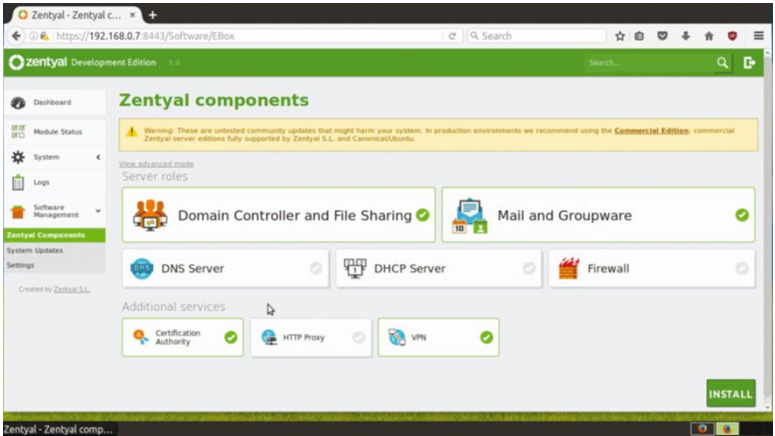Click the Pocket icon in browser toolbar
The width and height of the screenshot is (775, 436).
click(662, 36)
